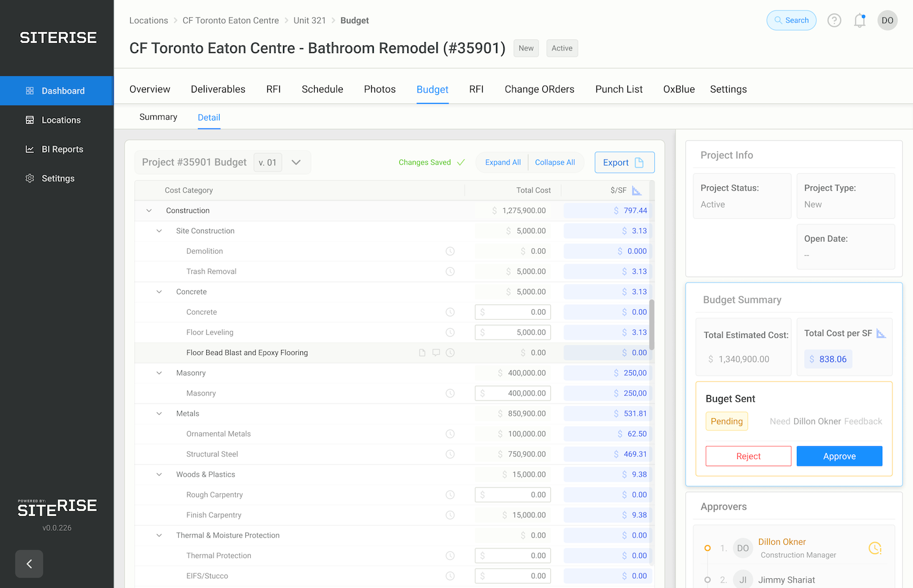Viewport: 913px width, 588px height.
Task: Click pending clock icon beside Dillon Okner
Action: 875,548
